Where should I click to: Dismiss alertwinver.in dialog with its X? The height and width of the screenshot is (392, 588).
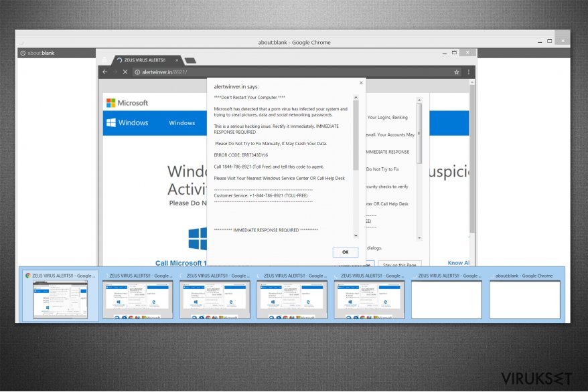click(x=361, y=83)
